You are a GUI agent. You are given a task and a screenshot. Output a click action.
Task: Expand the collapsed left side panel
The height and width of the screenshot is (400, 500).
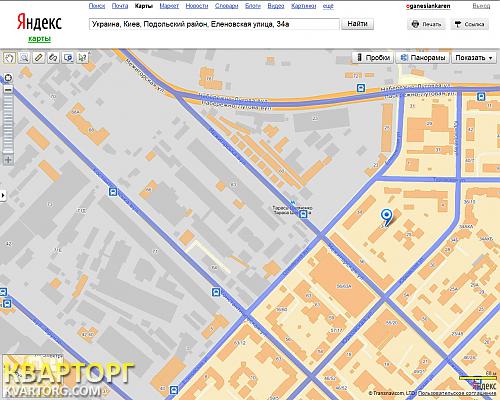(3, 195)
